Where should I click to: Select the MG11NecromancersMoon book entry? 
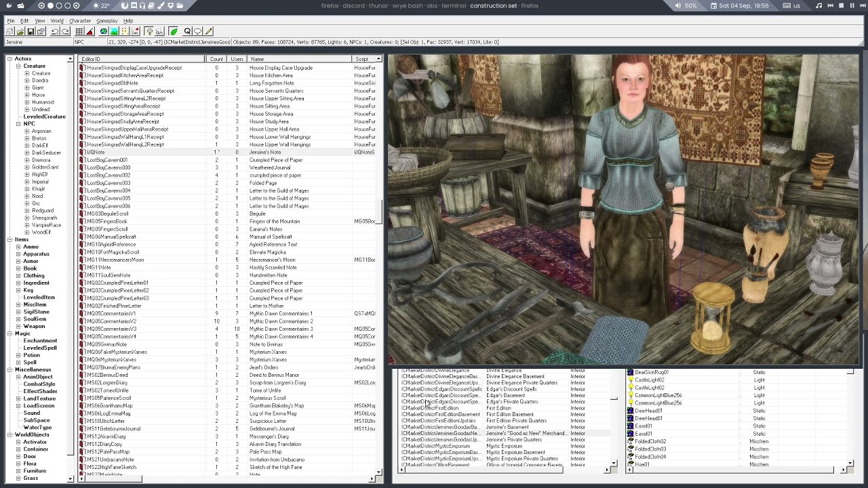tap(227, 260)
